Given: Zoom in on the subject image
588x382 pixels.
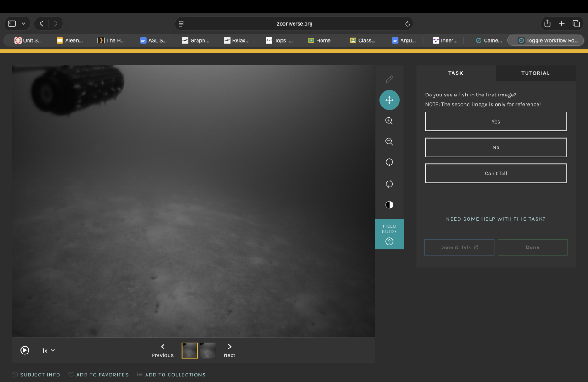Looking at the screenshot, I should [x=389, y=121].
